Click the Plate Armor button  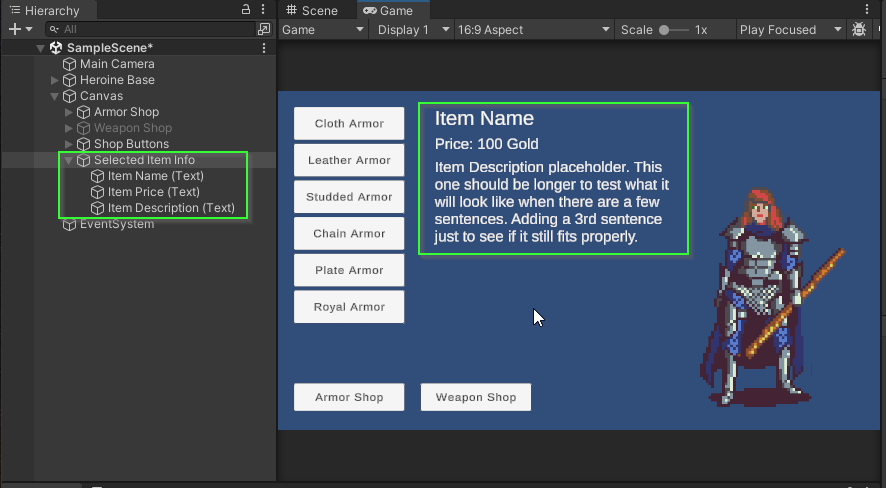point(349,270)
